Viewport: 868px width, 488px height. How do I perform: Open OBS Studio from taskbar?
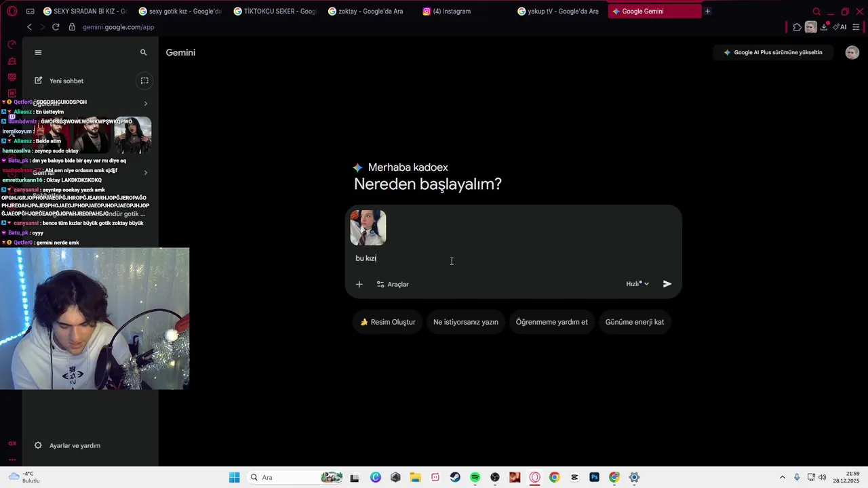tap(495, 477)
